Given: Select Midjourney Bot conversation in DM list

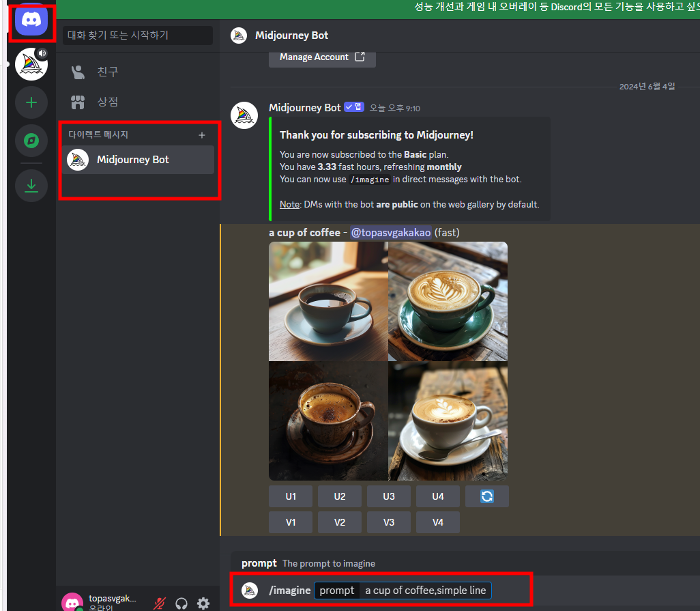Looking at the screenshot, I should [x=138, y=160].
